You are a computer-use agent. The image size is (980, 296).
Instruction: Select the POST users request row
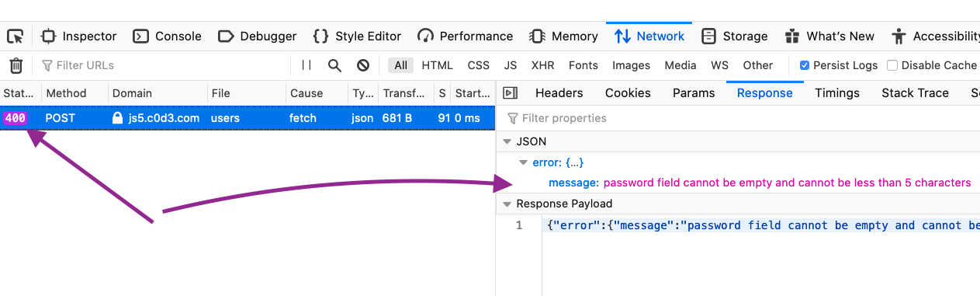point(248,118)
